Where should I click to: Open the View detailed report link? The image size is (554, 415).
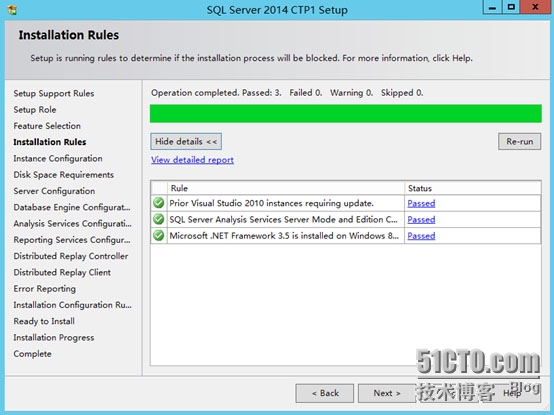(x=192, y=160)
